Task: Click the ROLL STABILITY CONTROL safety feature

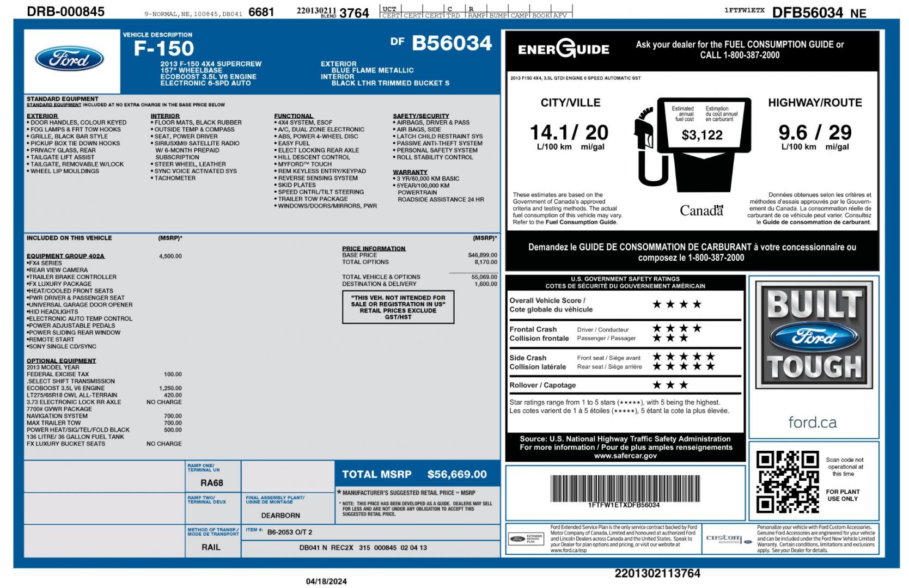Action: (433, 157)
